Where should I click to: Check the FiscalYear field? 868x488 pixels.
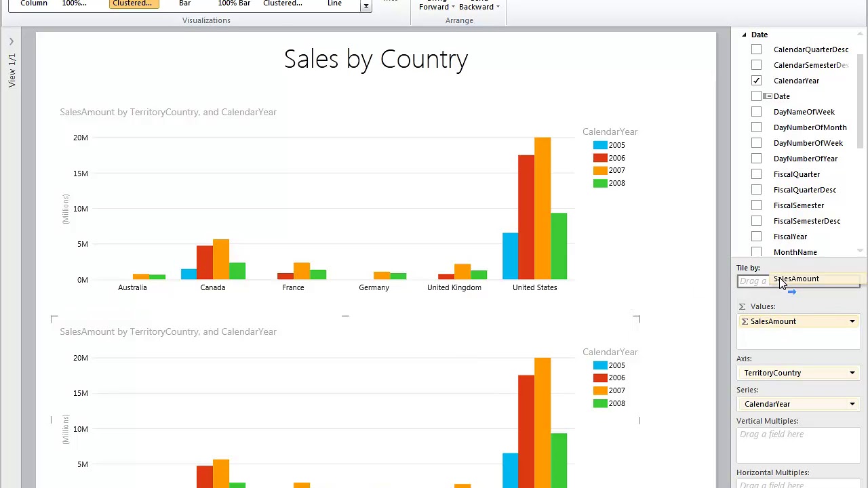point(756,237)
